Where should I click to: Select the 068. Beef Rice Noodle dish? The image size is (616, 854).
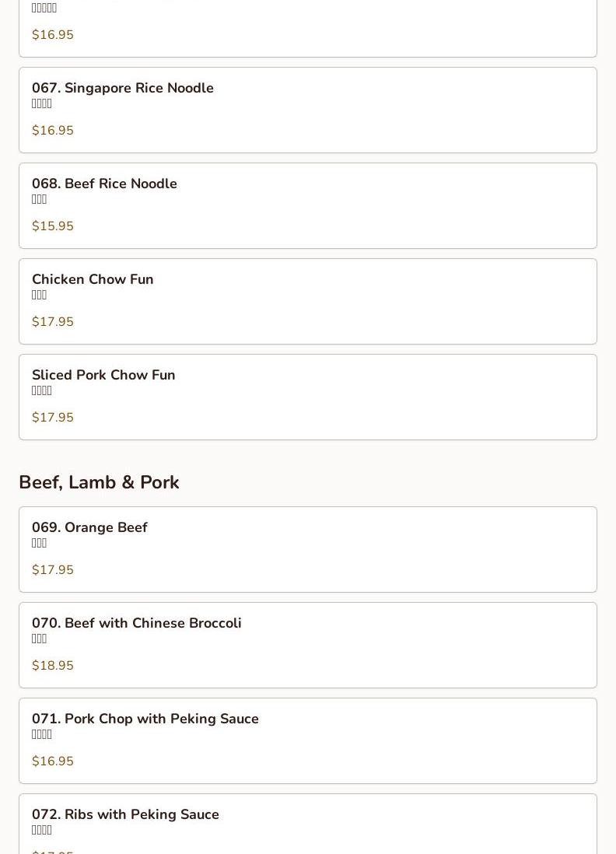pyautogui.click(x=104, y=184)
